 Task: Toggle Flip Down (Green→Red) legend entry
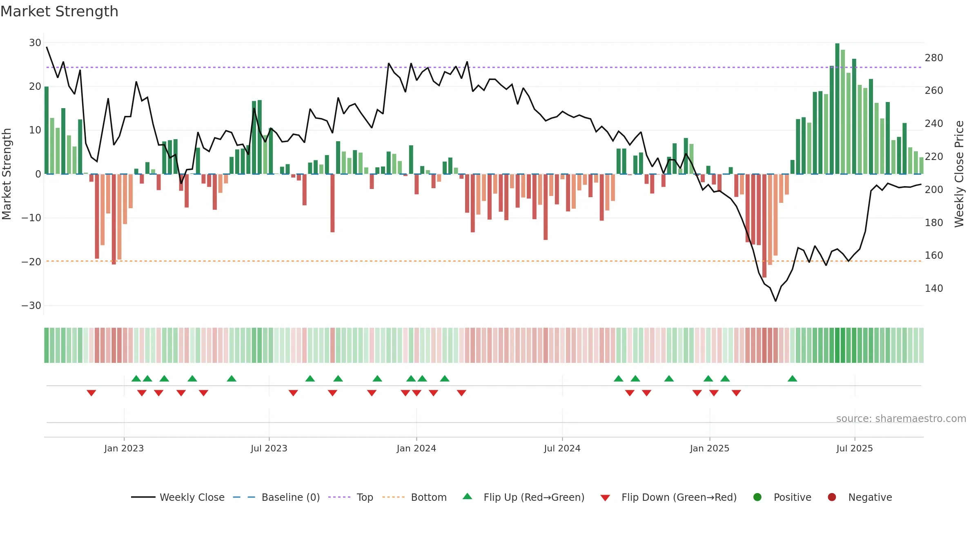668,497
